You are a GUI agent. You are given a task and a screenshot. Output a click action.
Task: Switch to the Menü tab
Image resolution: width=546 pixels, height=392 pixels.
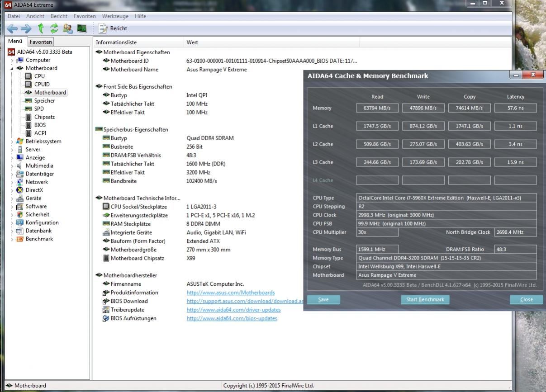pyautogui.click(x=15, y=41)
